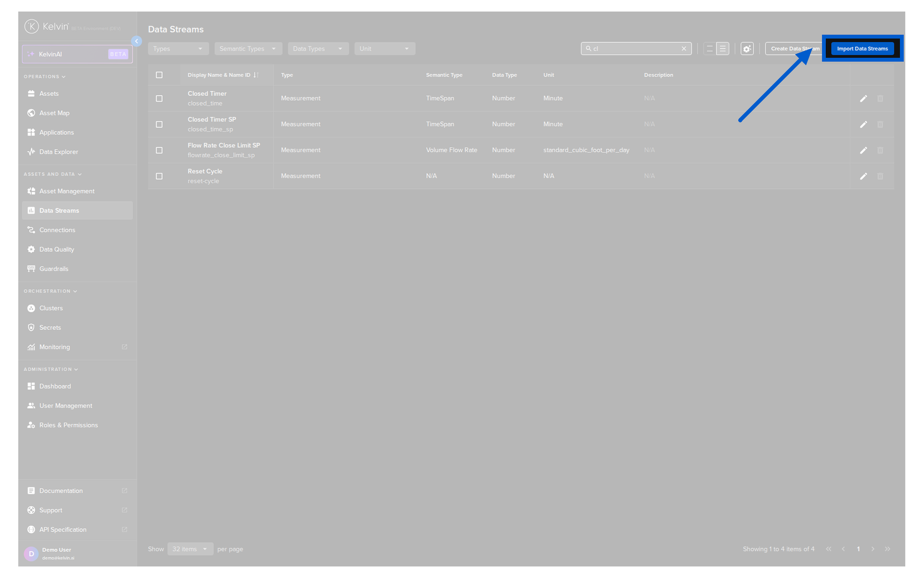Navigate to Data Quality page
Image resolution: width=924 pixels, height=578 pixels.
click(57, 250)
